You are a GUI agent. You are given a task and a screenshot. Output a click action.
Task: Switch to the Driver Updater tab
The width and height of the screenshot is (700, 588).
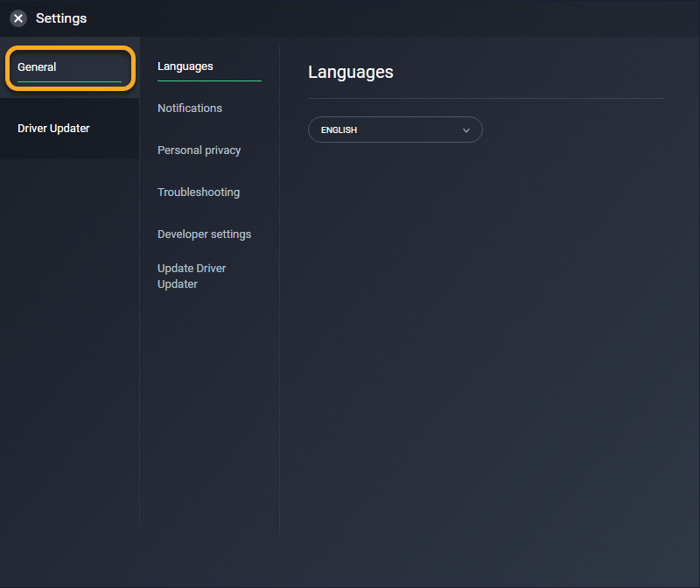(x=53, y=129)
